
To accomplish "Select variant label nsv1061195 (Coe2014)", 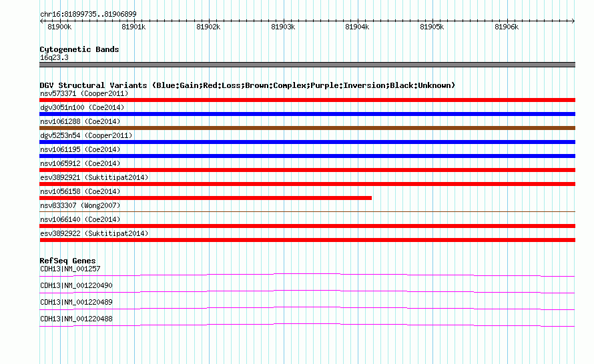I will pos(80,149).
